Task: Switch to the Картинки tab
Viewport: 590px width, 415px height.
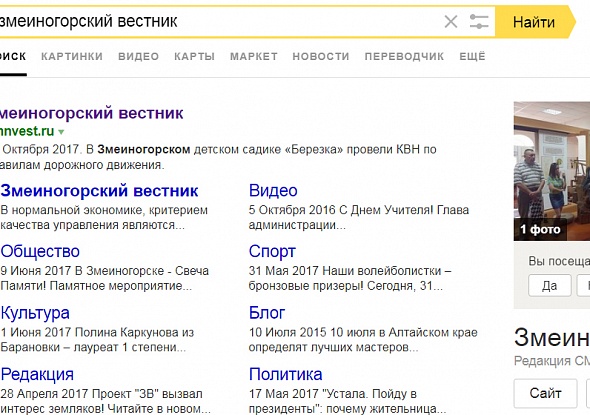Action: coord(72,56)
